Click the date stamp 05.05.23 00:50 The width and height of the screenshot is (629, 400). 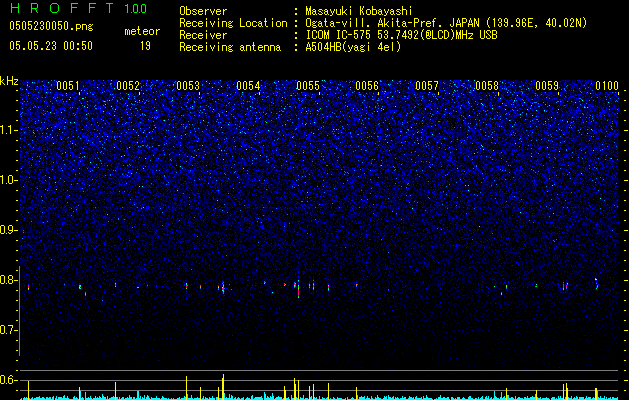point(51,46)
